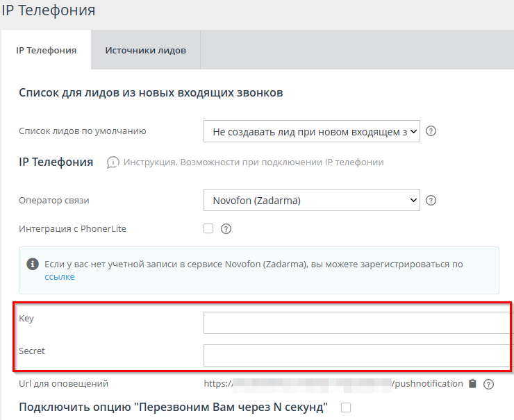Switch to the Источники лидов tab
The height and width of the screenshot is (420, 514).
(x=145, y=51)
